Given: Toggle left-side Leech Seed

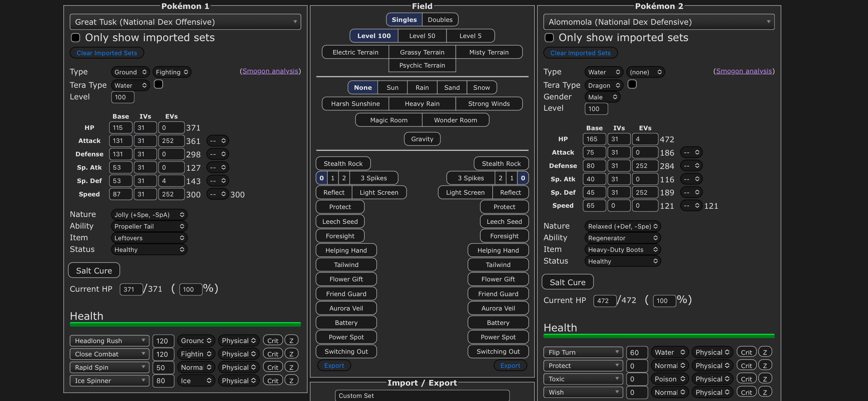Looking at the screenshot, I should pyautogui.click(x=340, y=221).
